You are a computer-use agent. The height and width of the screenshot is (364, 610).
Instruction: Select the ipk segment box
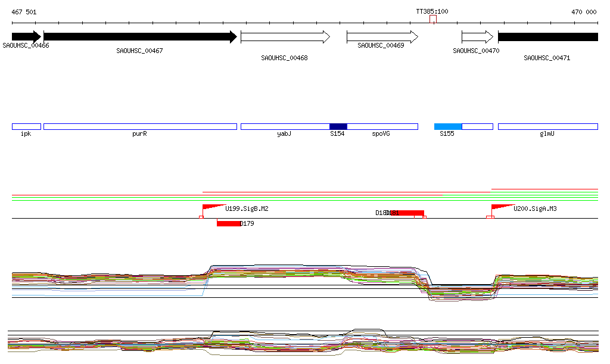(x=26, y=126)
